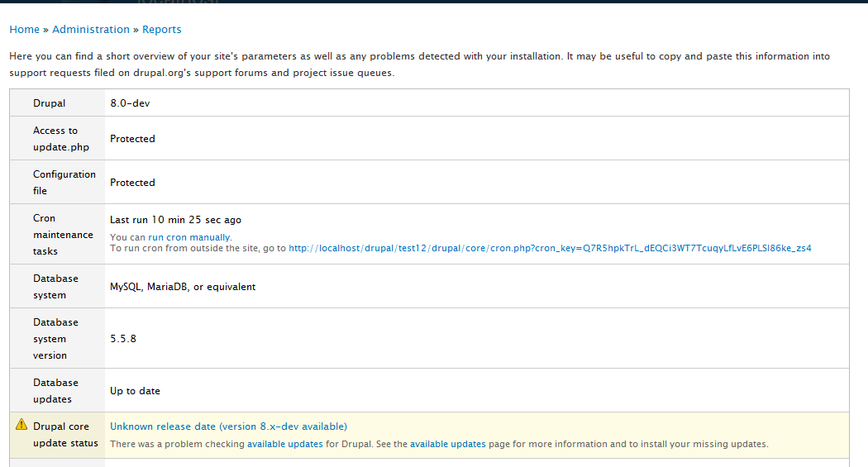Click the Cron maintenance tasks label
The height and width of the screenshot is (467, 868).
coord(63,235)
